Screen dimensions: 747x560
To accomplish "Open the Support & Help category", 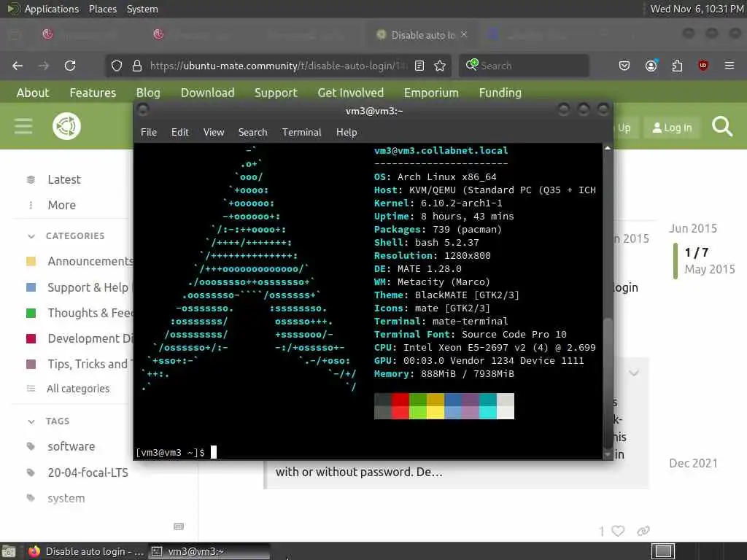I will pyautogui.click(x=88, y=287).
